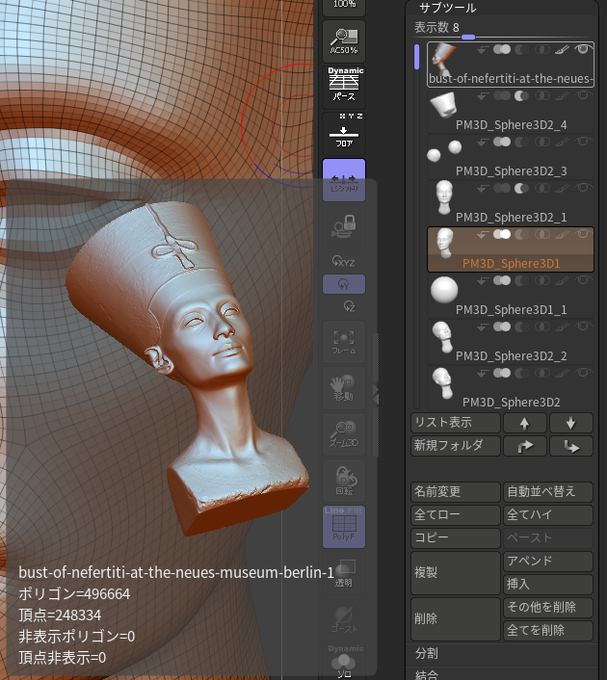
Task: Toggle visibility eye of PM3D_Sphere3D2_4
Action: (x=584, y=95)
